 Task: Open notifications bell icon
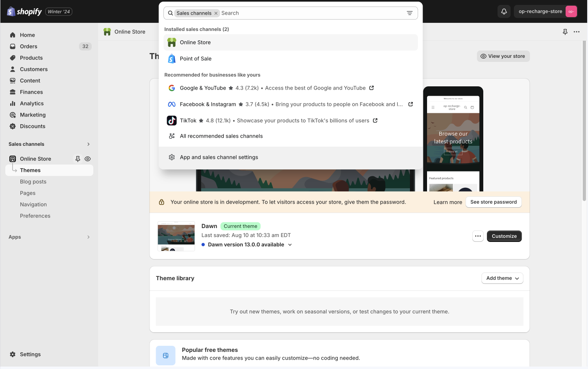point(504,11)
